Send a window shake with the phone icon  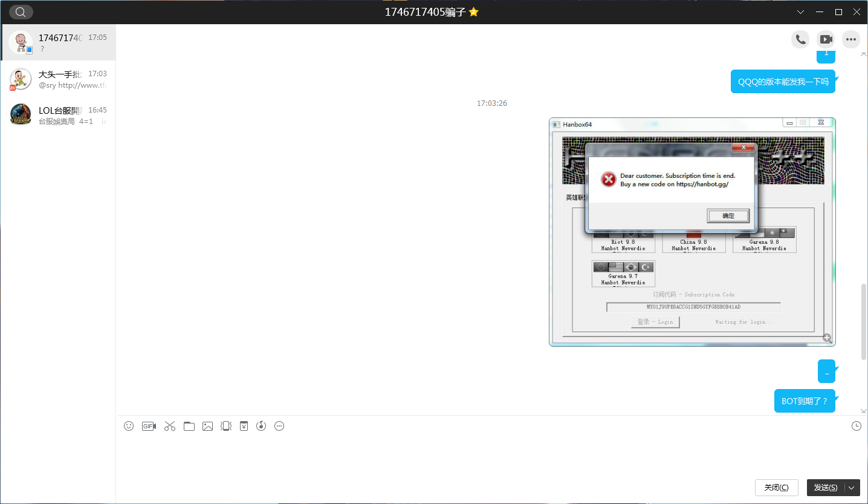[x=226, y=426]
